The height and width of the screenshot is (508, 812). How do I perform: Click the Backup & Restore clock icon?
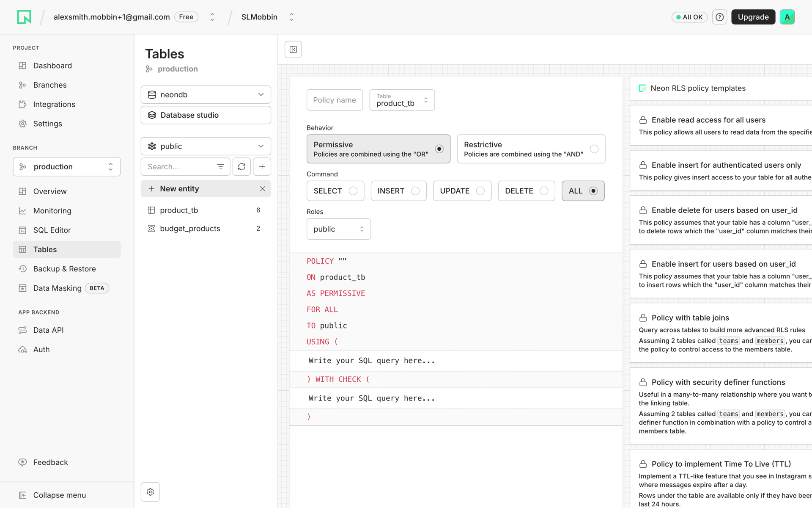(x=22, y=269)
